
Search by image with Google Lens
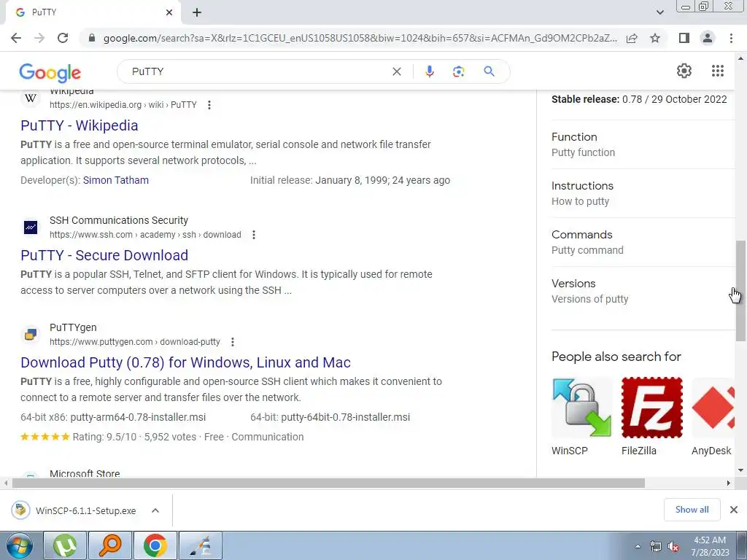coord(458,71)
